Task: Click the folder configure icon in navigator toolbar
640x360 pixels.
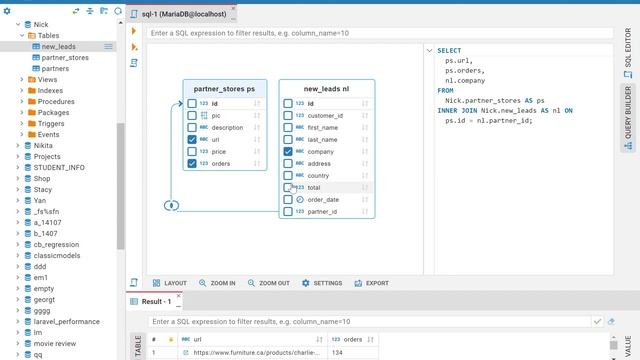Action: 104,11
